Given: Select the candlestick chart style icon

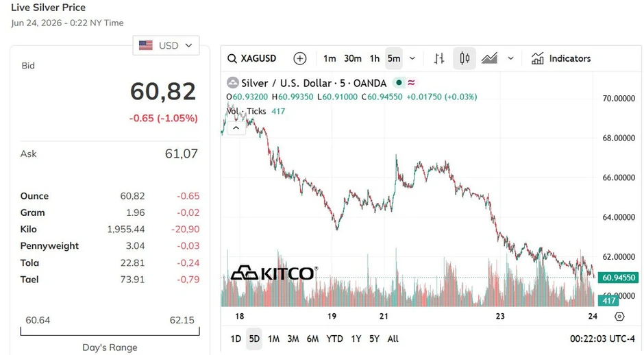Looking at the screenshot, I should 465,58.
